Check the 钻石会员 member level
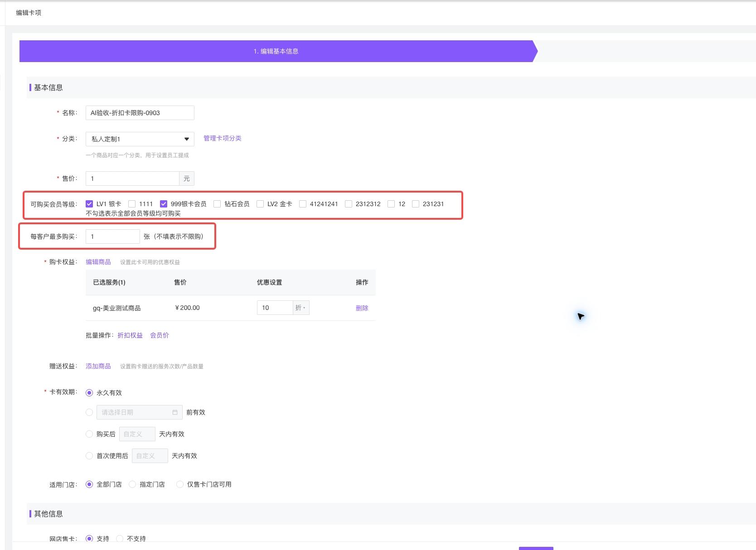Viewport: 756px width, 550px height. coord(217,204)
